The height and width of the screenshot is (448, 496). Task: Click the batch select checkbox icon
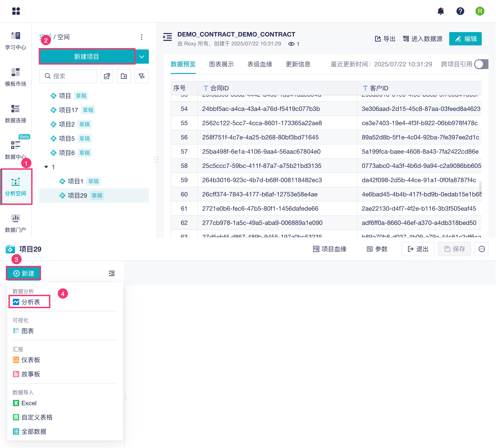107,76
